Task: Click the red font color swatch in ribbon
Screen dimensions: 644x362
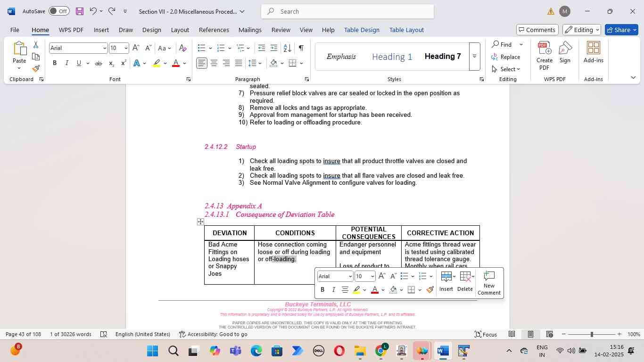Action: tap(176, 63)
